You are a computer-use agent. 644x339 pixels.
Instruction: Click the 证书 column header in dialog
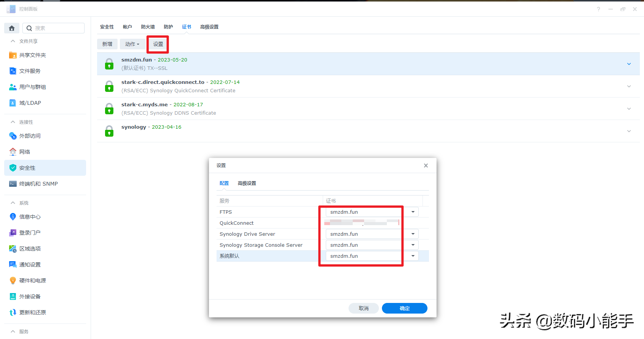click(373, 201)
